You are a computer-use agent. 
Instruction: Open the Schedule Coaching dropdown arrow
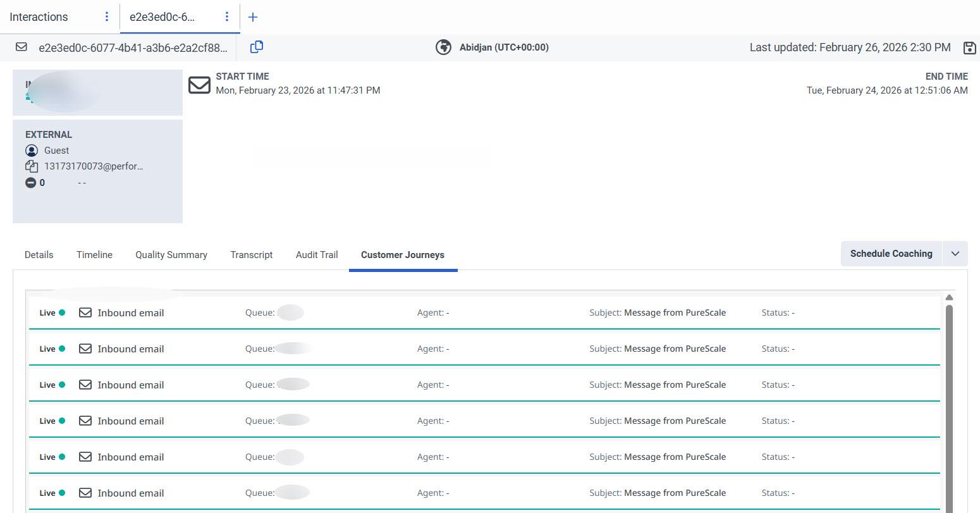955,253
